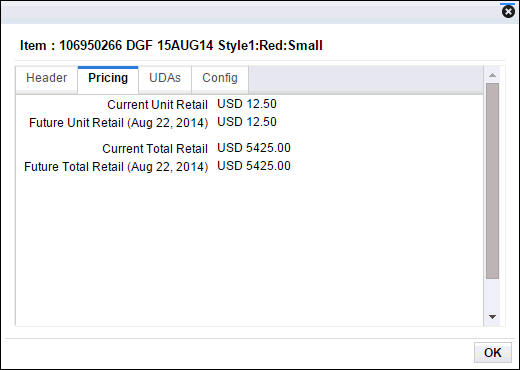Switch to the Header tab

point(47,79)
